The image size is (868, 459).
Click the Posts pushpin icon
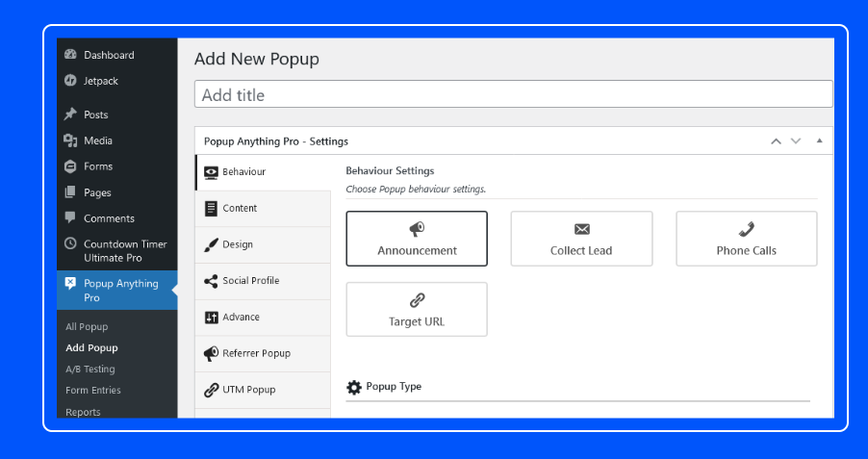point(70,115)
